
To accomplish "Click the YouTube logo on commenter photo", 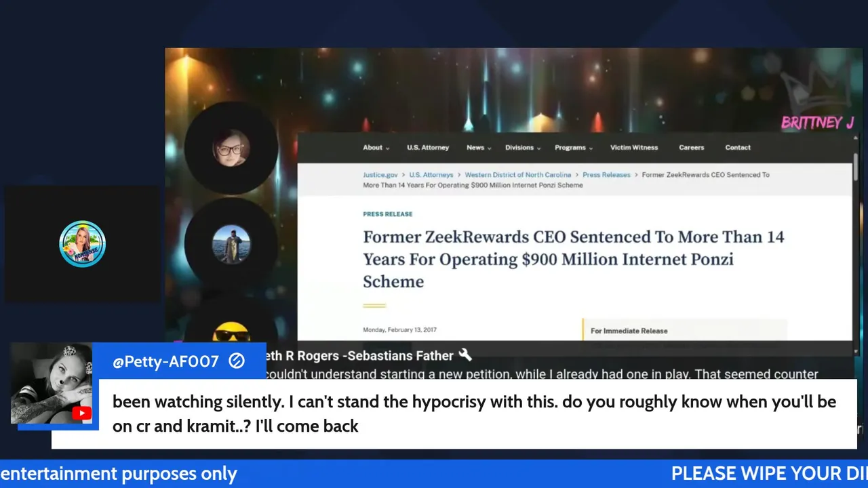I will (x=81, y=413).
